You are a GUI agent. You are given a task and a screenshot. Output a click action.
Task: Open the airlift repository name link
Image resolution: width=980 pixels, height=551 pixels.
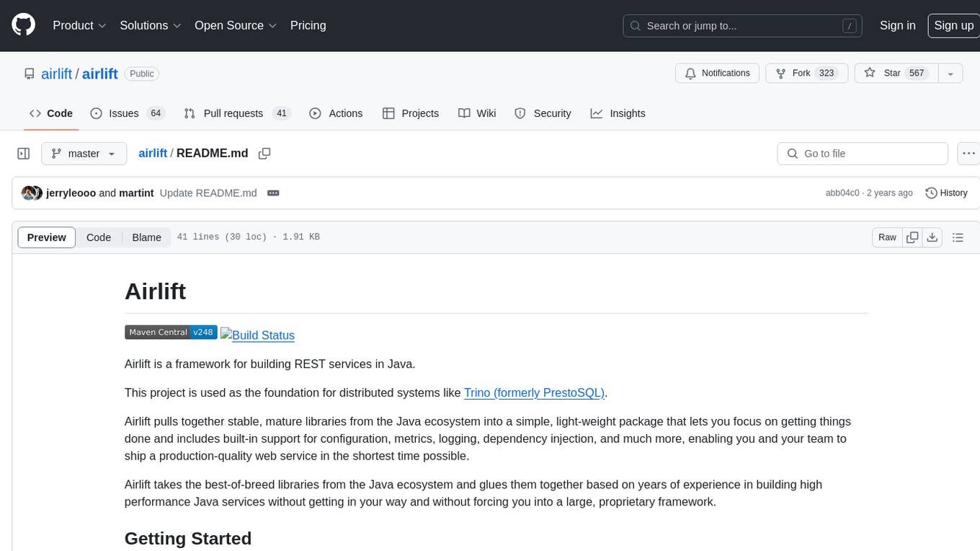click(x=100, y=74)
